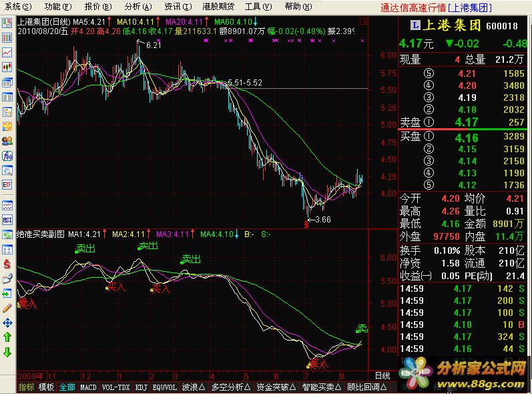
Task: Open the 系统(S) menu
Action: (18, 7)
